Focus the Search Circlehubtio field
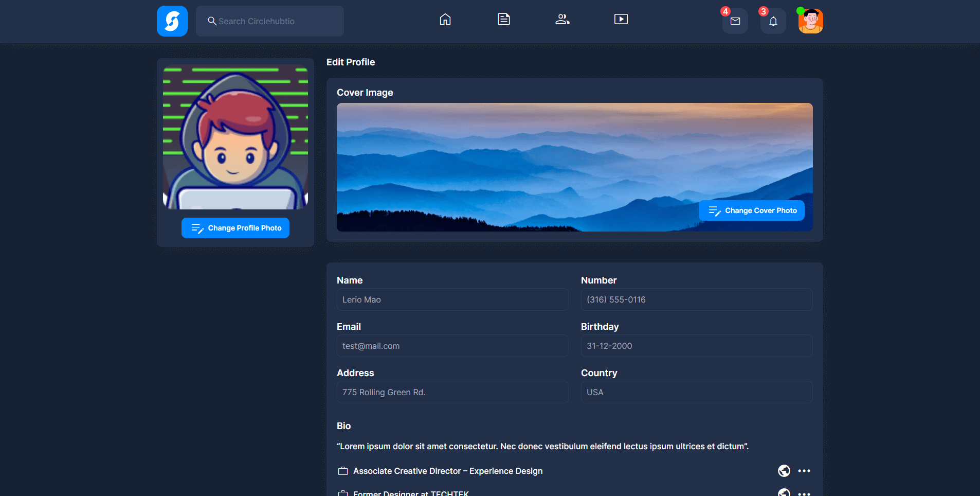This screenshot has width=980, height=496. (270, 21)
